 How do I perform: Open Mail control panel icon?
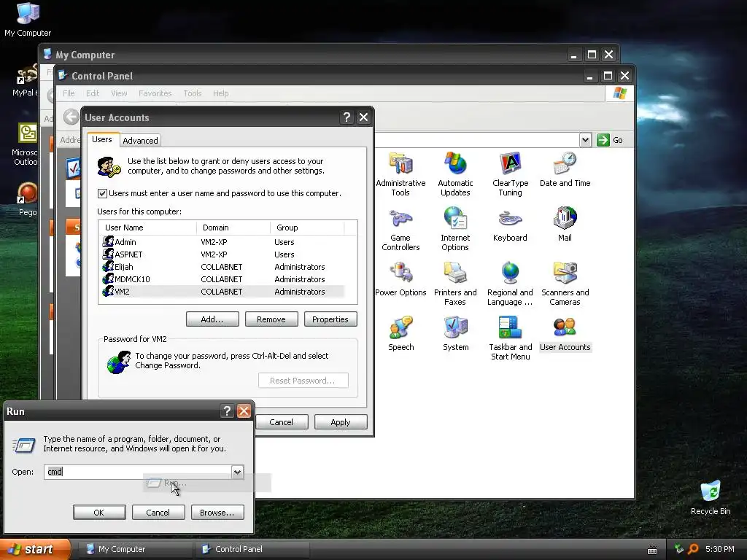565,224
